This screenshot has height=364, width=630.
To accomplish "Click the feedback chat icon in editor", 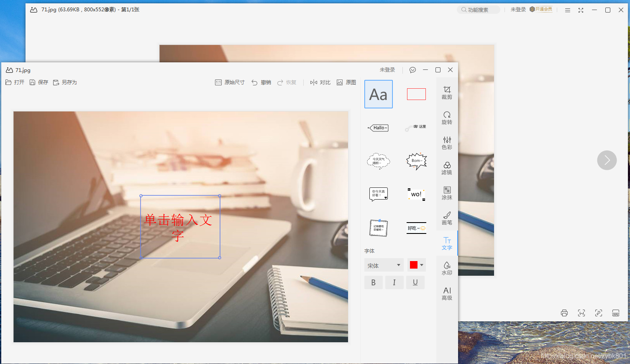I will 412,70.
